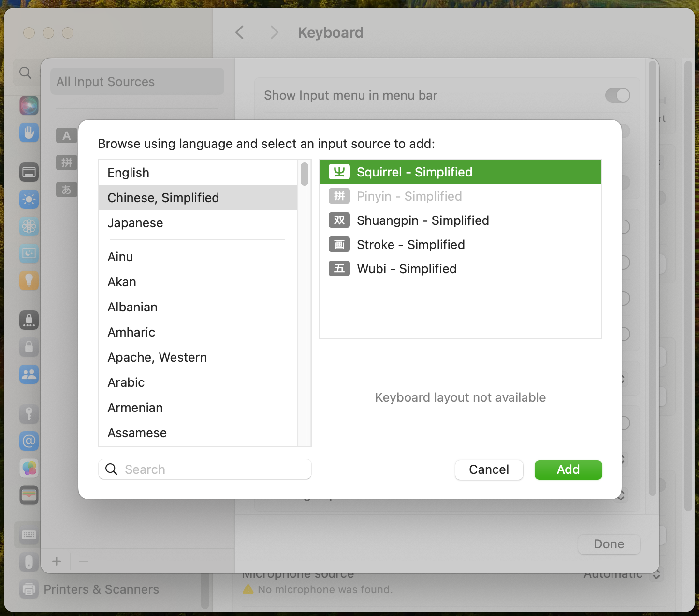Click the back navigation arrow
This screenshot has width=699, height=616.
coord(240,33)
